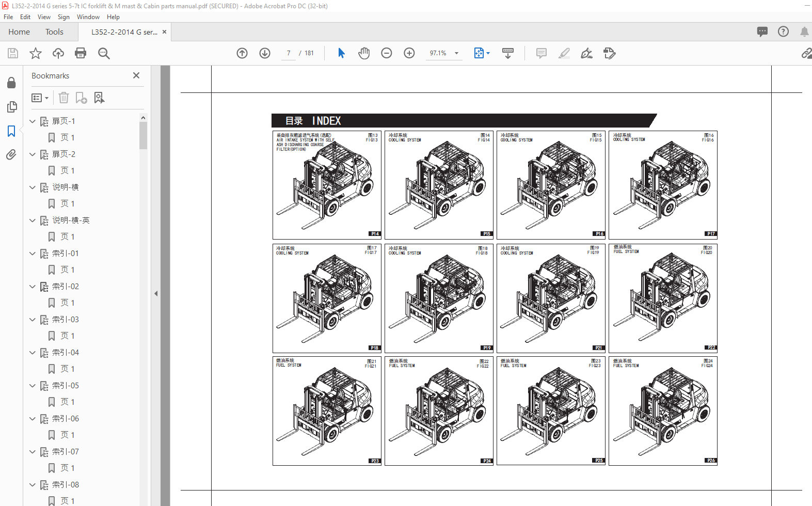
Task: Collapse the 说明-横-英 bookmark
Action: [x=33, y=220]
